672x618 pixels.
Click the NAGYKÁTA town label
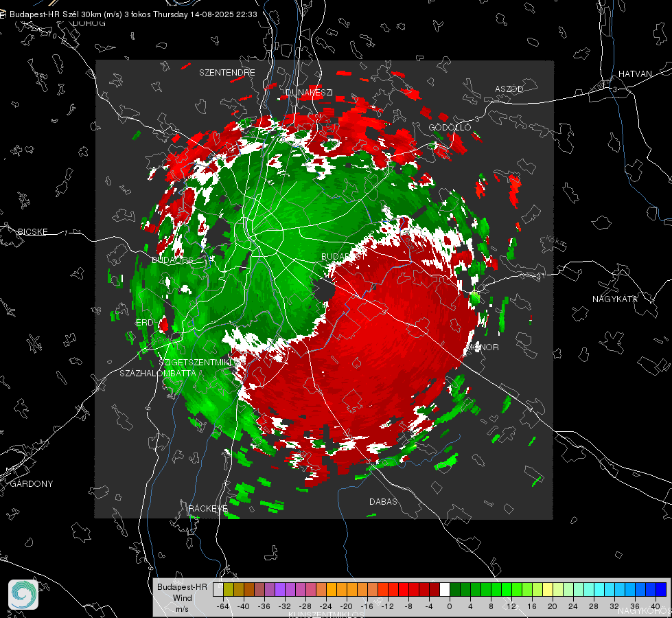[x=615, y=299]
